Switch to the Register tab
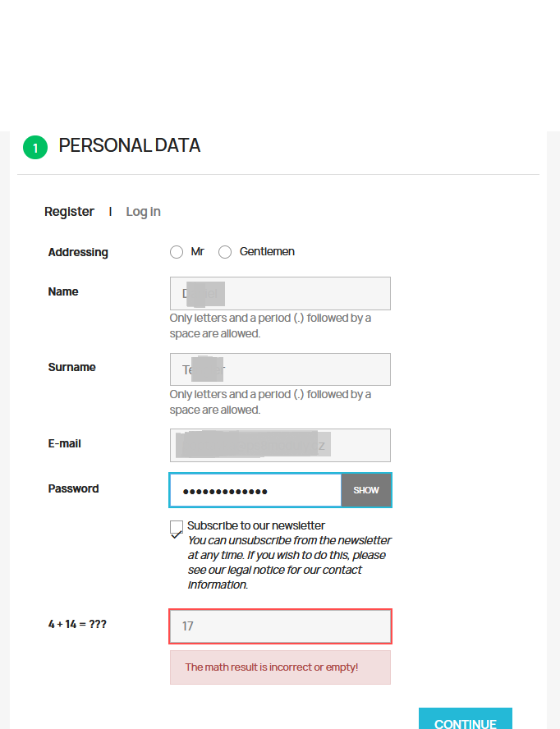 tap(69, 212)
